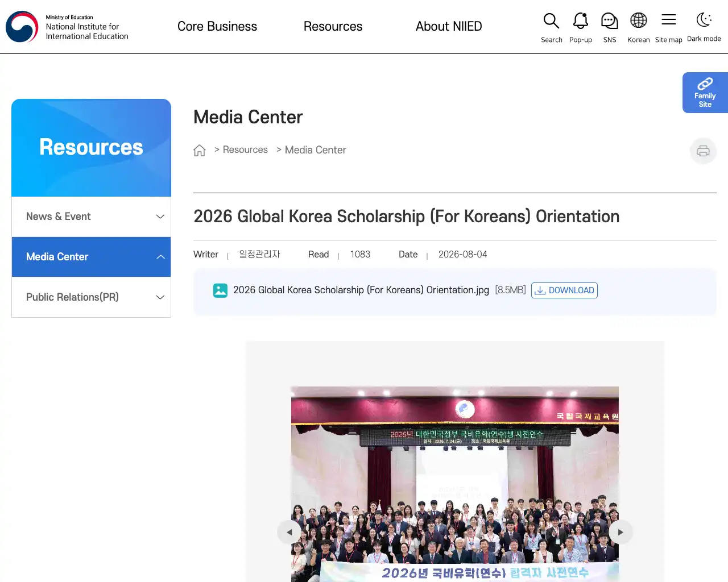Image resolution: width=728 pixels, height=582 pixels.
Task: Click the writer name 일정관리자
Action: (x=259, y=254)
